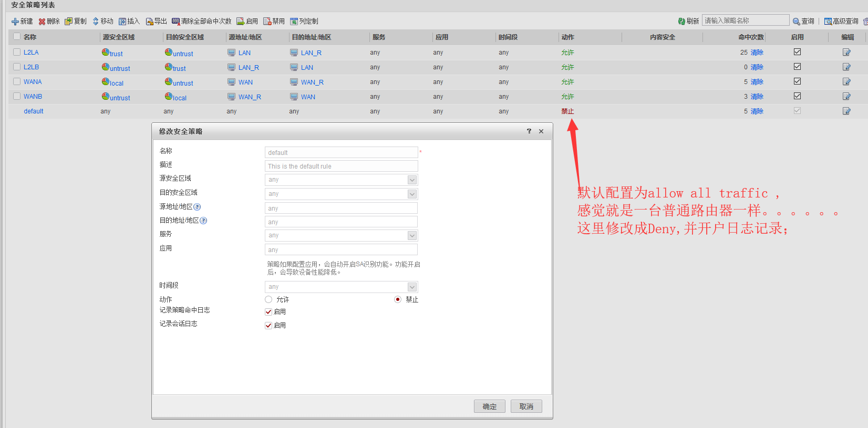This screenshot has height=428, width=868.
Task: Click the 取消 (Cancel) button
Action: tap(526, 406)
